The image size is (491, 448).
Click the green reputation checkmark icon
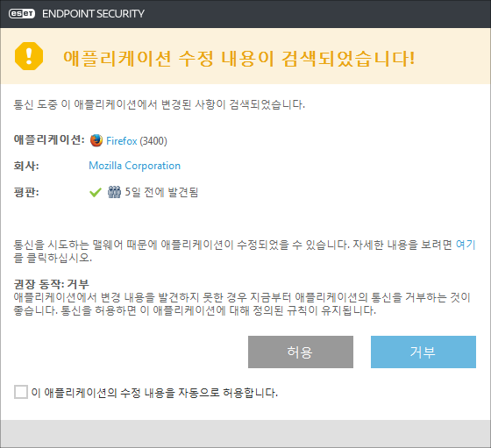pyautogui.click(x=96, y=192)
